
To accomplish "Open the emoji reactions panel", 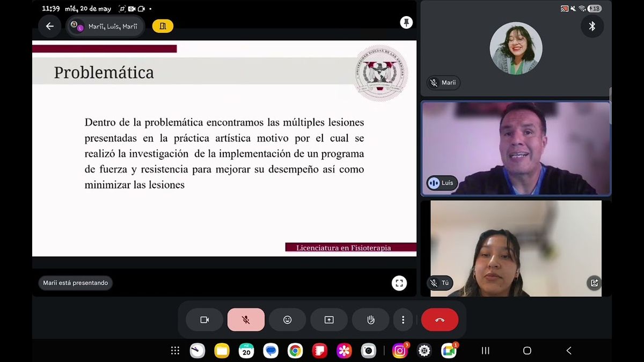I will coord(288,320).
